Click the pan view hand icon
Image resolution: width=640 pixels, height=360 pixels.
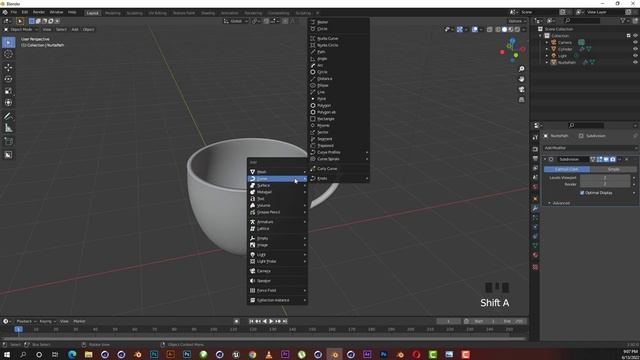pyautogui.click(x=521, y=79)
